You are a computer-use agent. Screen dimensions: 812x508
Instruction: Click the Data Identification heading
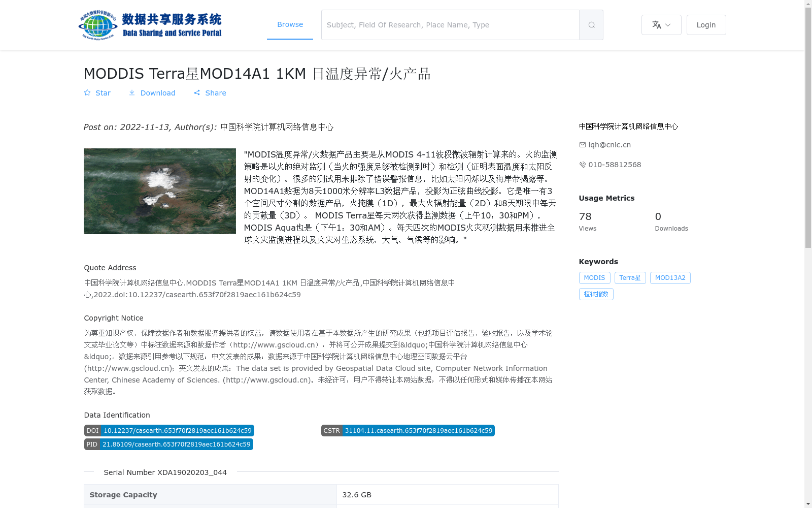(x=117, y=415)
